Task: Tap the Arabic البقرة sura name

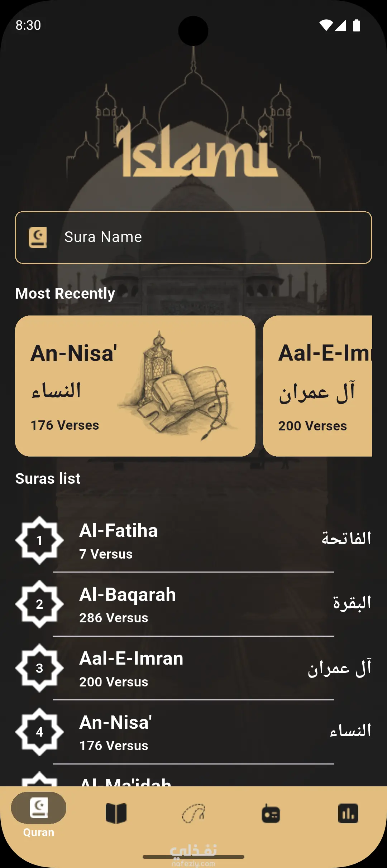Action: [352, 603]
